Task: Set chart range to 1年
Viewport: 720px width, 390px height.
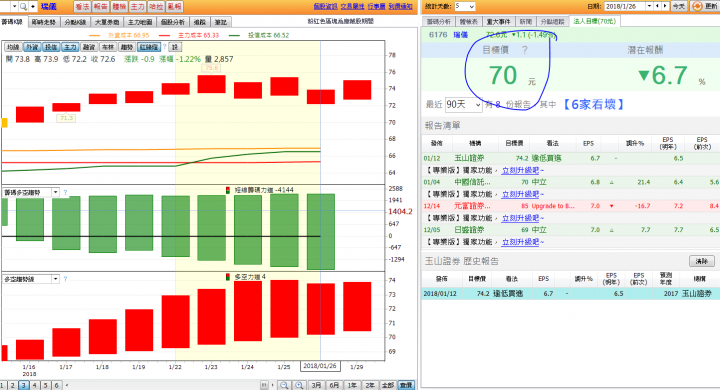Action: 352,385
